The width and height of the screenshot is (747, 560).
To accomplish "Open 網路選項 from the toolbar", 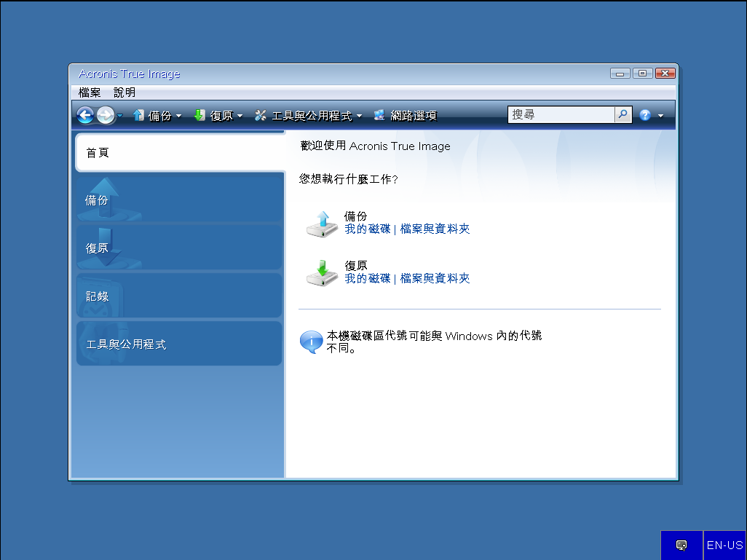I will 406,115.
